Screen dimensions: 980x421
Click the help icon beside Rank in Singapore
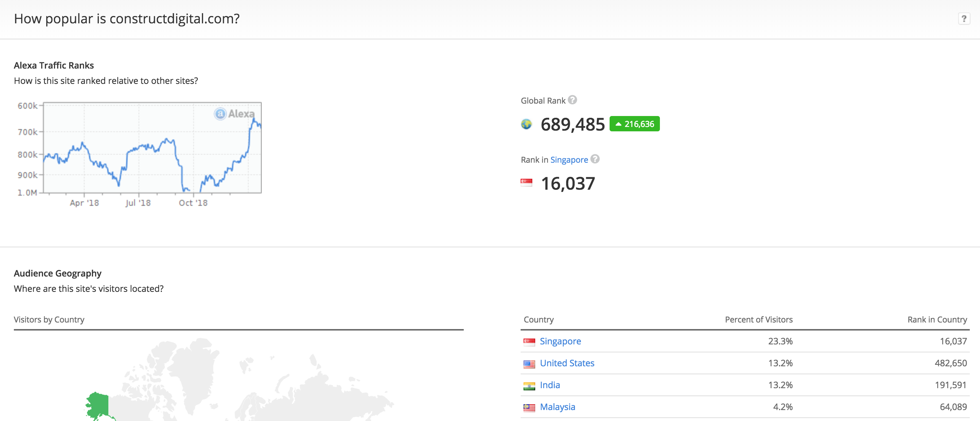tap(595, 159)
